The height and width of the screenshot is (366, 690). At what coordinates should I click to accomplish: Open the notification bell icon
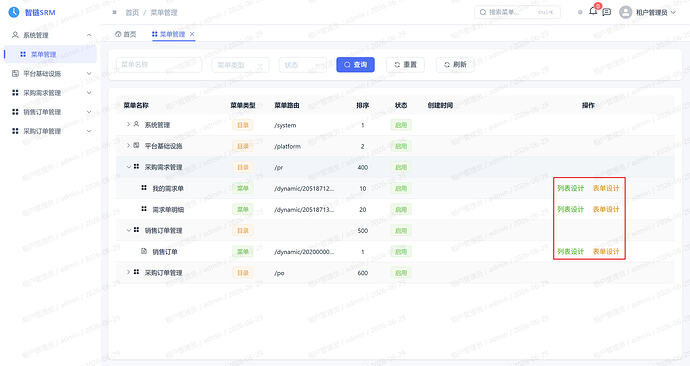(x=593, y=11)
